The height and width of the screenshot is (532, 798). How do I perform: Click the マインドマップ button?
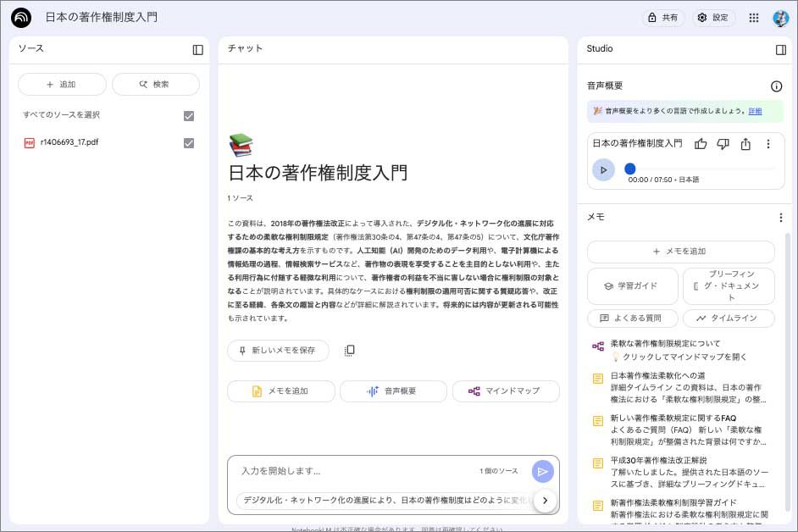(506, 391)
